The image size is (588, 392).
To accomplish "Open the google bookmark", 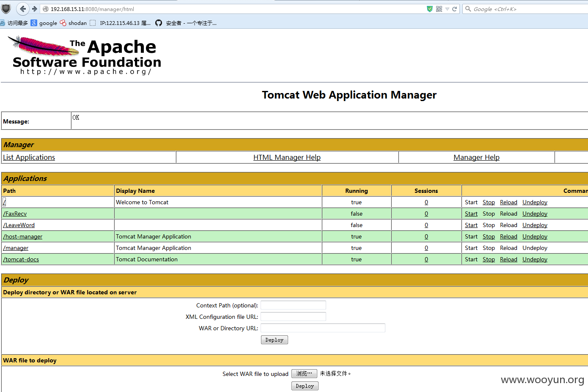I will point(44,23).
